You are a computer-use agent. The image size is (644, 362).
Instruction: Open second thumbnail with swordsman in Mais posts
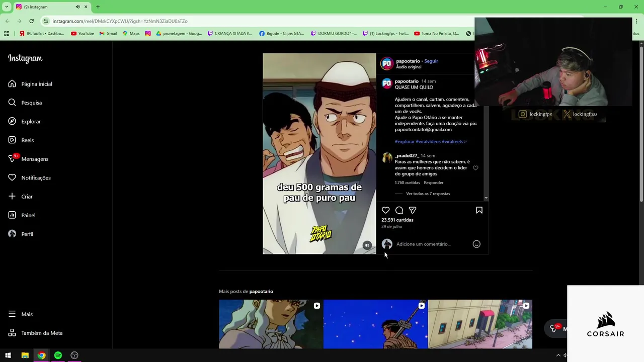(x=375, y=324)
